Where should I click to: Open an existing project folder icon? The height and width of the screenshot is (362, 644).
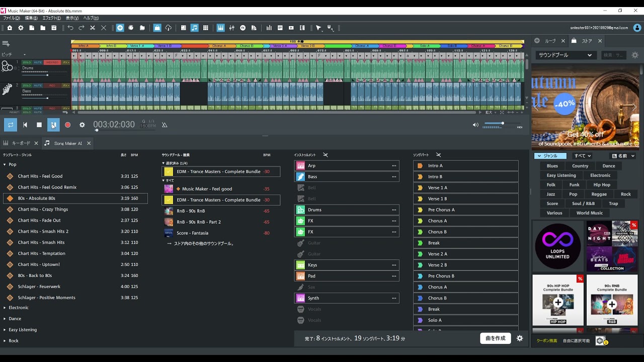43,28
